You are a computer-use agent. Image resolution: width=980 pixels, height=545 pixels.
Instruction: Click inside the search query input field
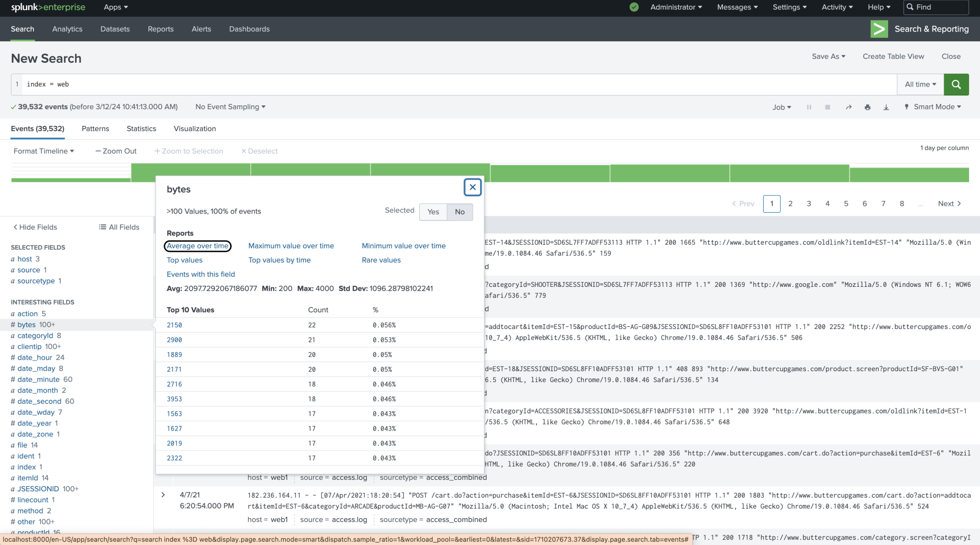point(191,84)
